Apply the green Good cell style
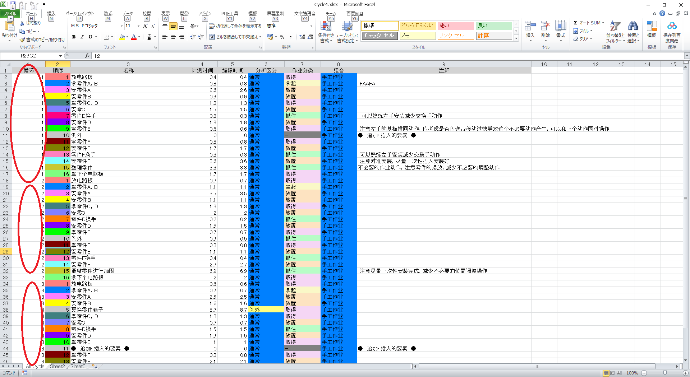 (494, 26)
